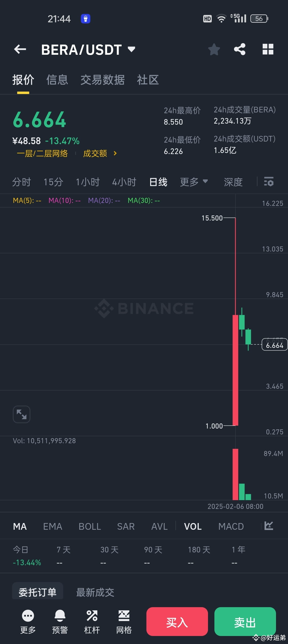Open the BERA/USDT pair selector dropdown
This screenshot has width=288, height=644.
pyautogui.click(x=131, y=49)
